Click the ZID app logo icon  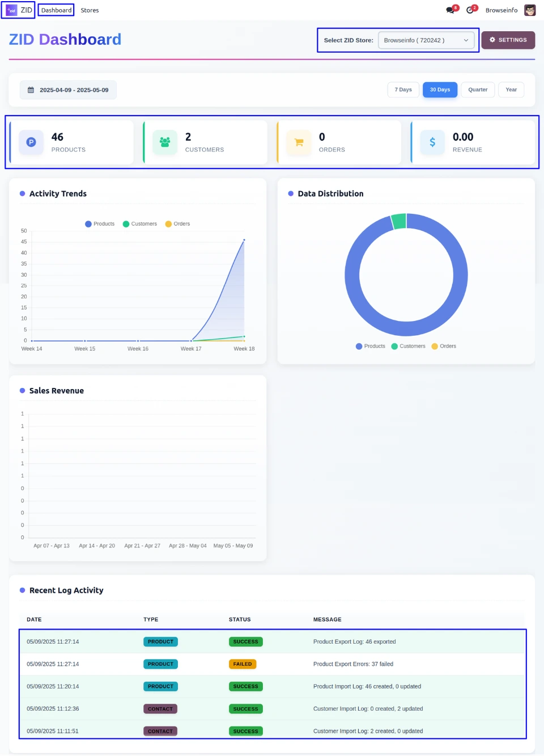click(x=11, y=10)
